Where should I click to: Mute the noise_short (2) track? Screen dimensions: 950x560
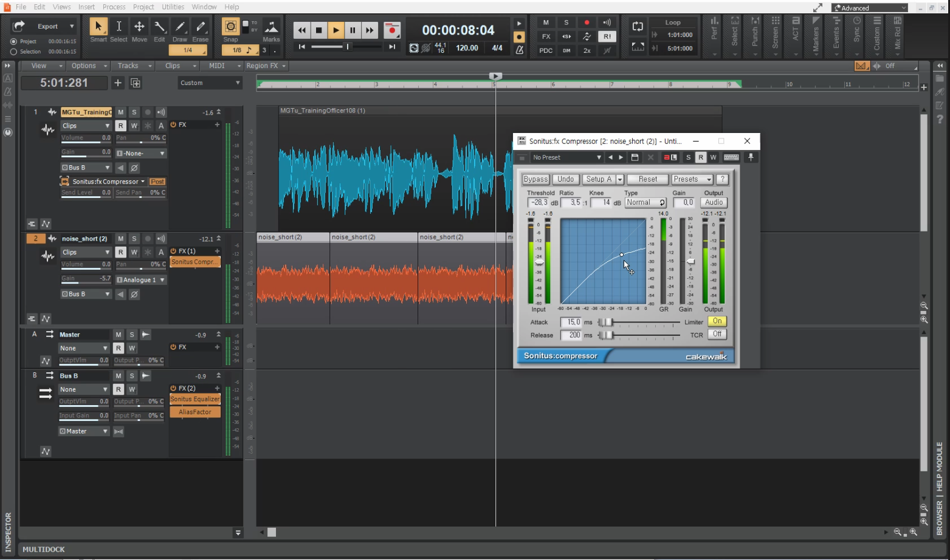point(120,239)
